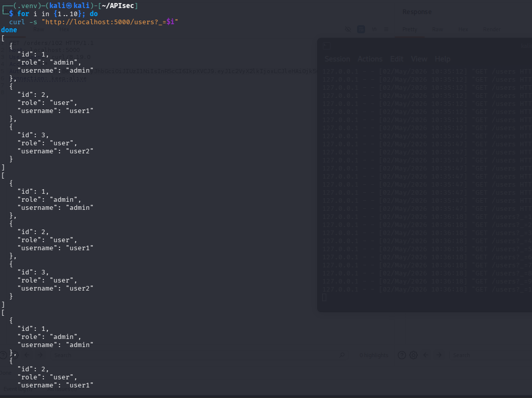Switch to Hex tab in Burp Response

(463, 30)
